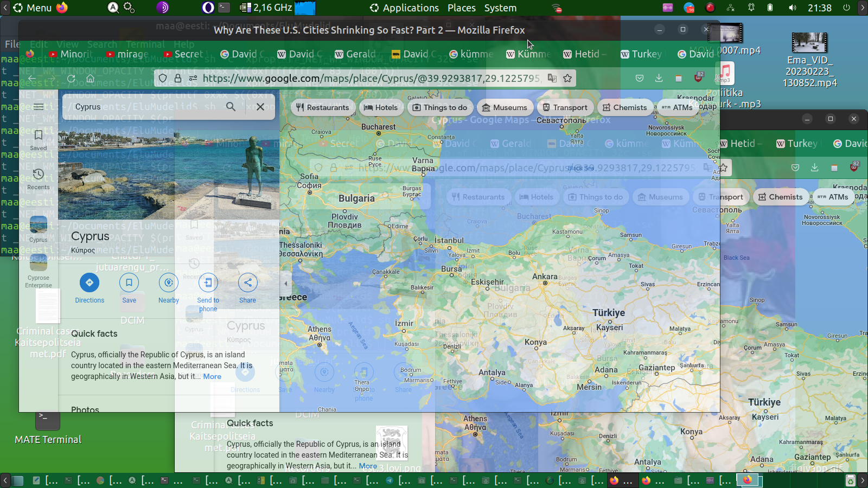Viewport: 868px width, 488px height.
Task: Click the Nearby icon in place panel
Action: click(x=169, y=282)
